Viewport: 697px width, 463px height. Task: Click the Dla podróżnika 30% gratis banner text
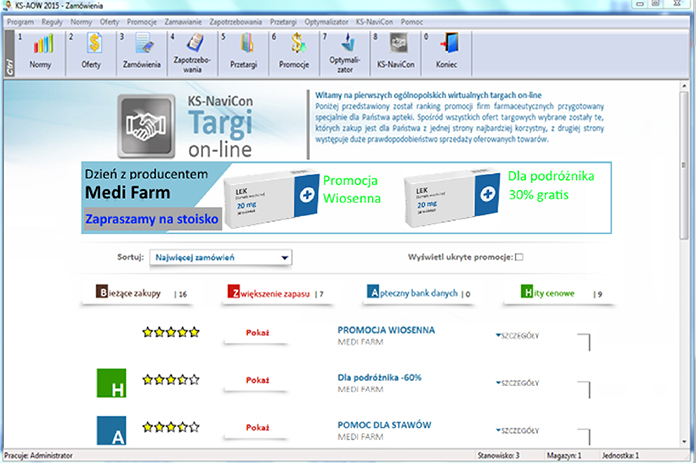pos(551,185)
